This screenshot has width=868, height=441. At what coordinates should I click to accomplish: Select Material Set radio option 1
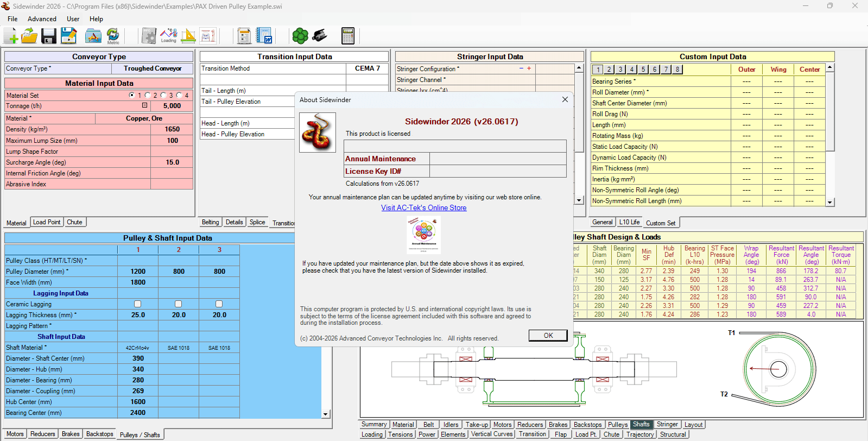132,95
